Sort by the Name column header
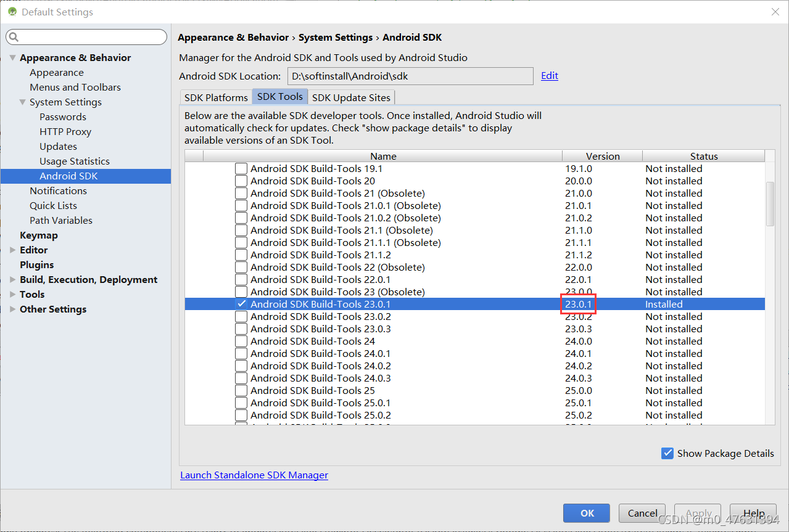 tap(383, 156)
